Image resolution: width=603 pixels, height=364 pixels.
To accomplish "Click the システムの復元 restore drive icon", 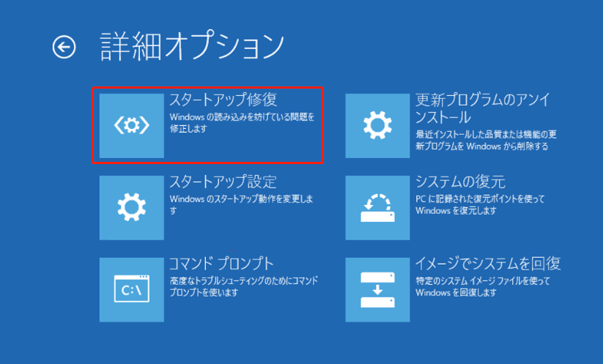I will (377, 207).
